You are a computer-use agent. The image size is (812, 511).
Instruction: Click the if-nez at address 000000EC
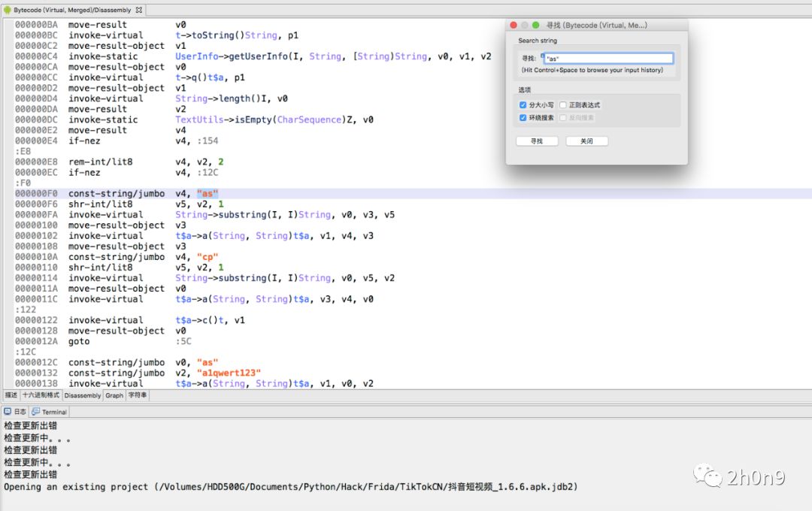click(x=84, y=172)
